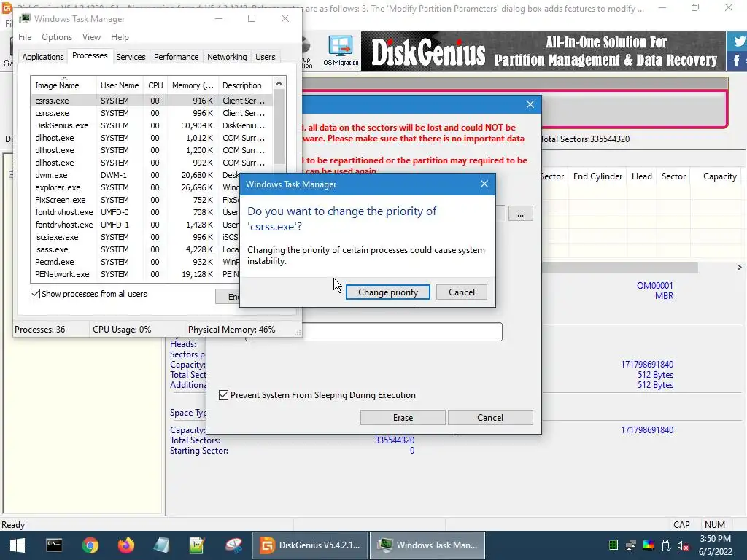Click the right scroll arrow in partition table
This screenshot has width=747, height=560.
(739, 267)
